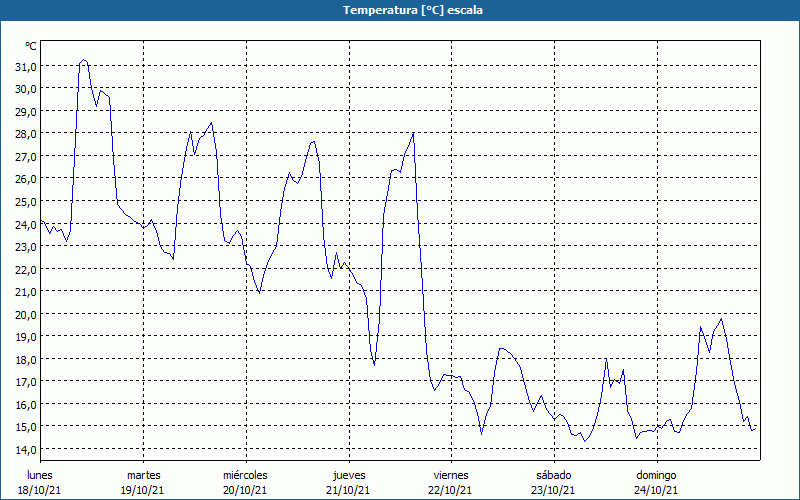Click the 19/10/21 date label

pyautogui.click(x=143, y=490)
